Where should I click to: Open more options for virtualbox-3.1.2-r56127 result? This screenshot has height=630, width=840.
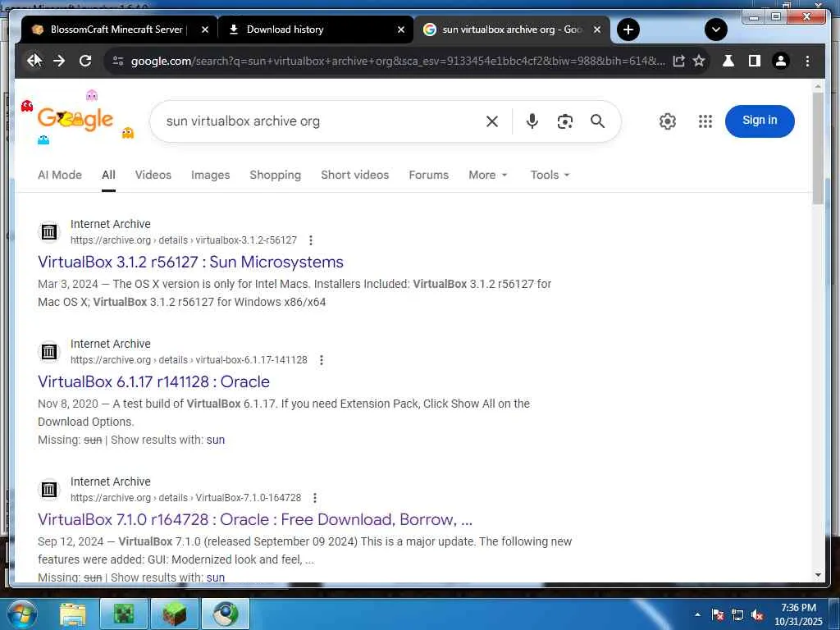coord(311,240)
